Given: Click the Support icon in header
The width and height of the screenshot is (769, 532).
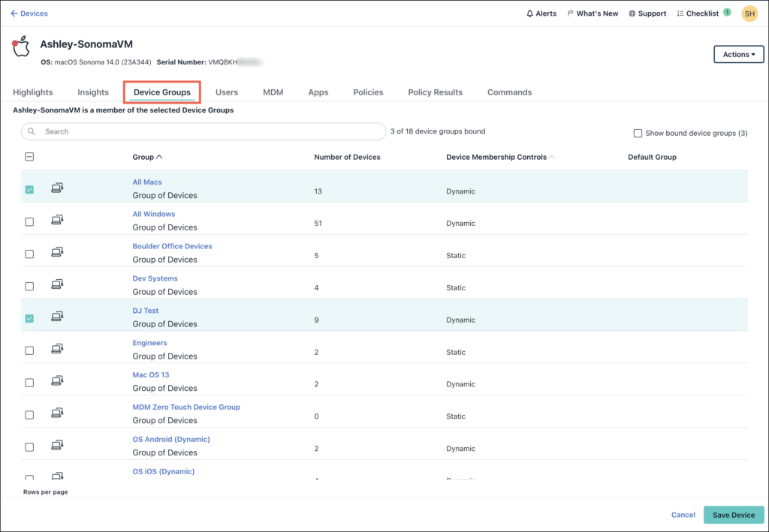Looking at the screenshot, I should (x=632, y=14).
